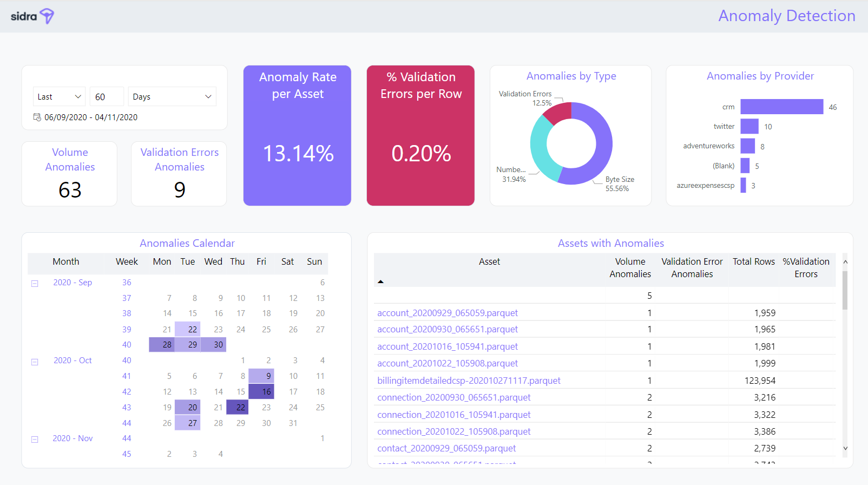Click the sort arrow under Asset column
The height and width of the screenshot is (485, 868).
380,281
